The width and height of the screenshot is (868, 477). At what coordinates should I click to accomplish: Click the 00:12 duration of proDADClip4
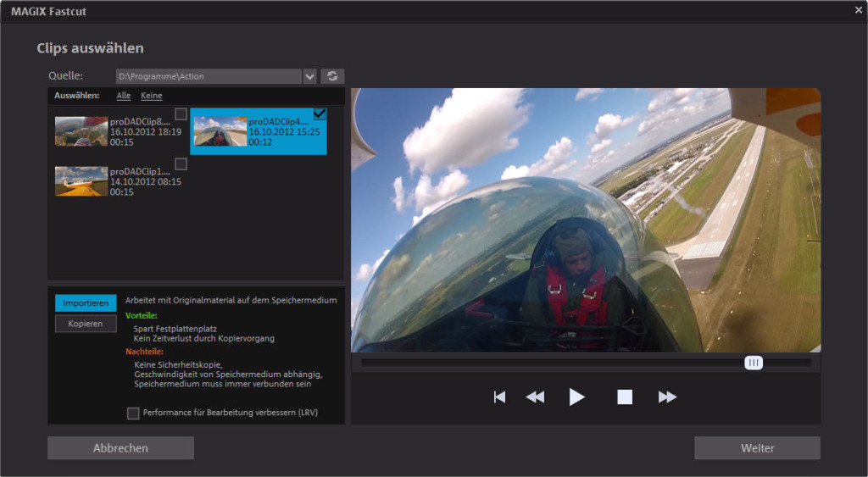click(x=260, y=142)
